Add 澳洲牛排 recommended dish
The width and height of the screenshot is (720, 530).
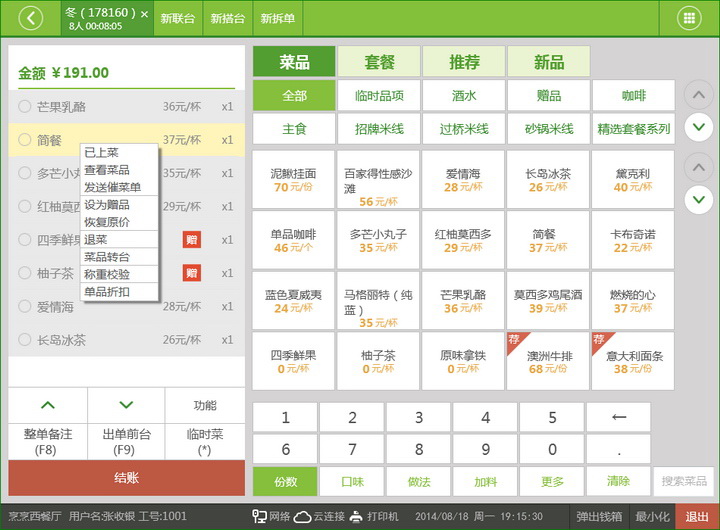tap(548, 361)
